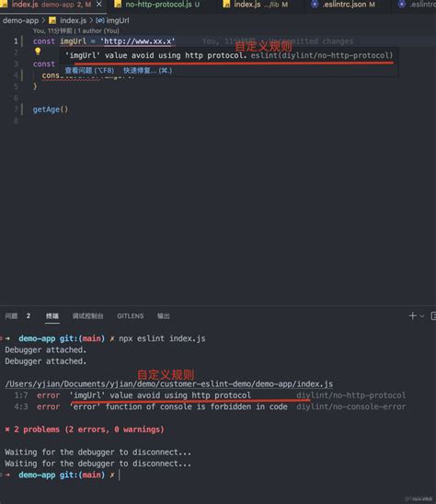The height and width of the screenshot is (504, 436).
Task: Click the terminal prompt input line
Action: 218,475
